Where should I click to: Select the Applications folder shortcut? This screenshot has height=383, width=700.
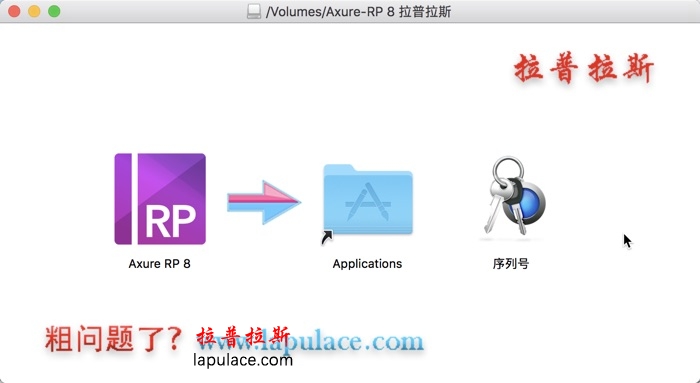tap(368, 200)
